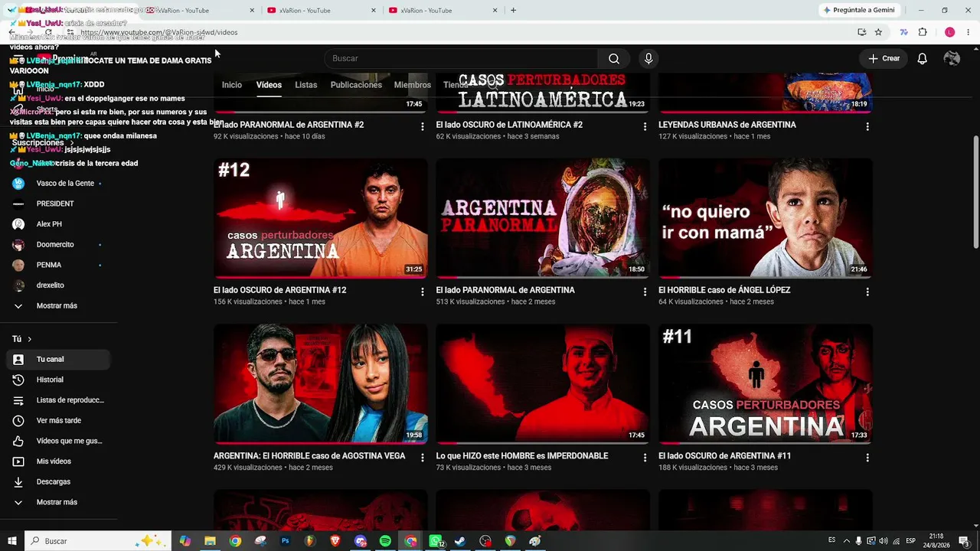Select the Vídeos channel tab

pyautogui.click(x=269, y=85)
